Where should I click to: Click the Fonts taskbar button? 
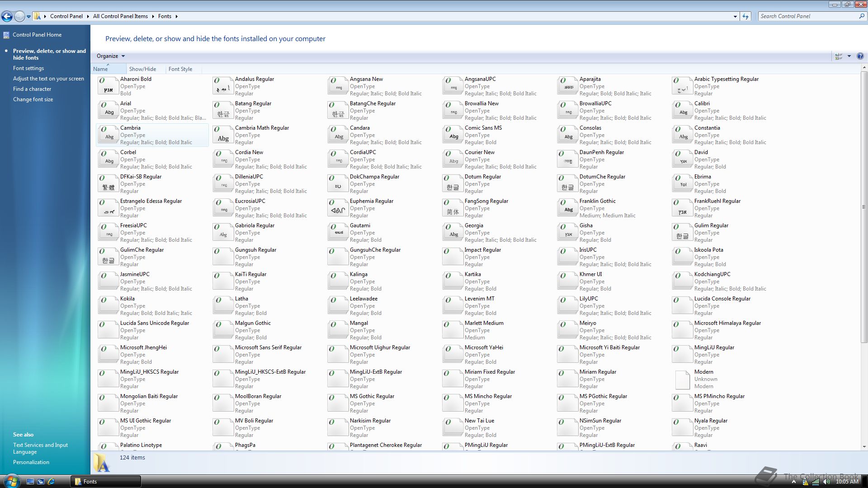[x=106, y=481]
